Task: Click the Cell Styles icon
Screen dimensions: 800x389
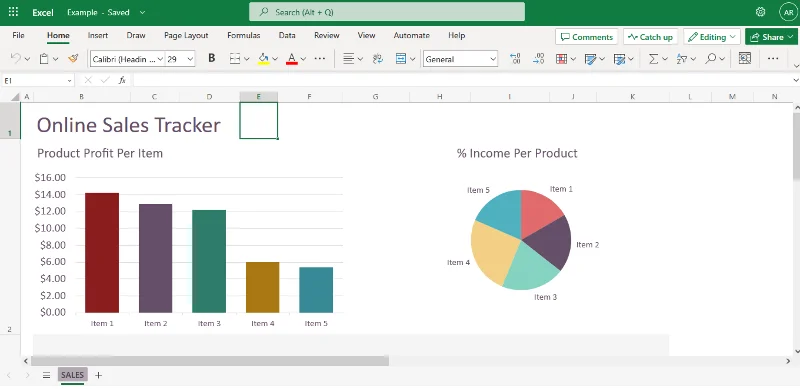Action: click(x=619, y=59)
